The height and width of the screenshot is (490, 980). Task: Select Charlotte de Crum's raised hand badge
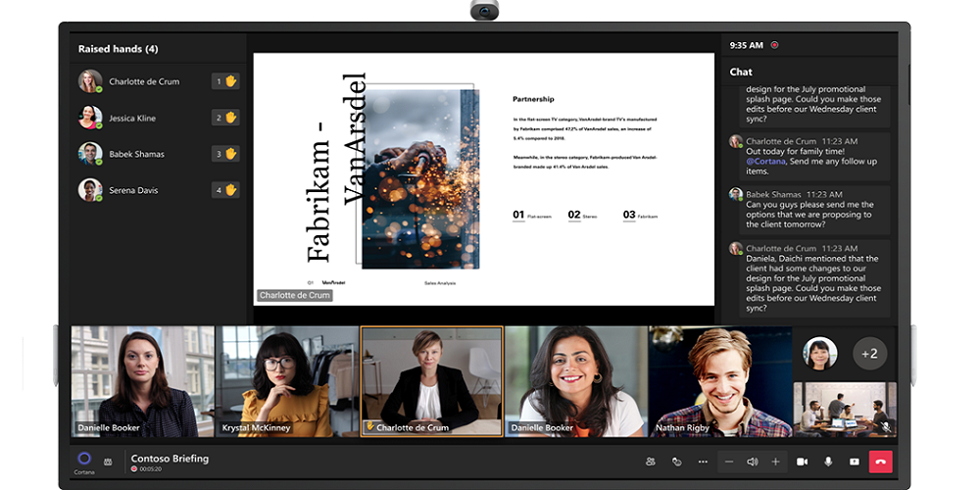[226, 82]
